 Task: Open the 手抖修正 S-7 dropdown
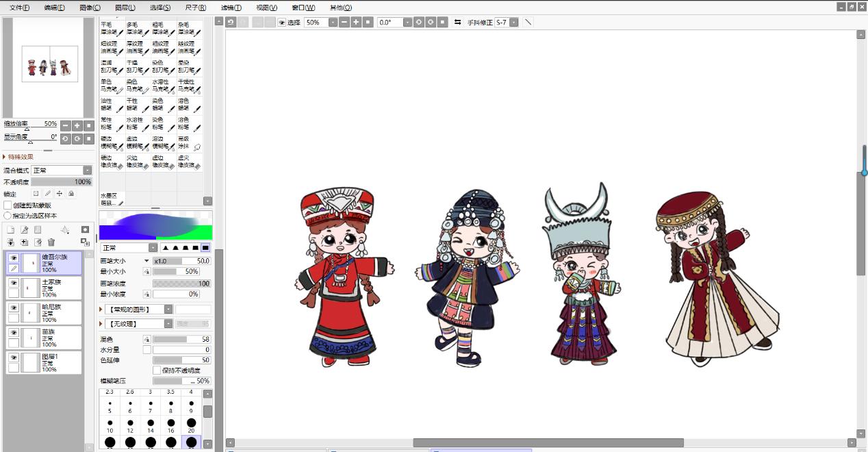click(514, 22)
